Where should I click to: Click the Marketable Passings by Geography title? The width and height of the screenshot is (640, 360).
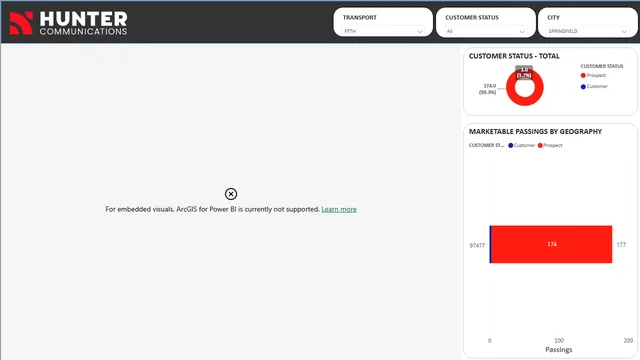[x=535, y=131]
